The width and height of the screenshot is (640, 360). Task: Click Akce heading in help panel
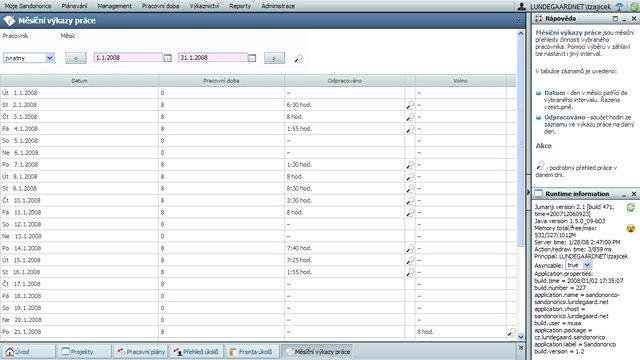[x=544, y=146]
